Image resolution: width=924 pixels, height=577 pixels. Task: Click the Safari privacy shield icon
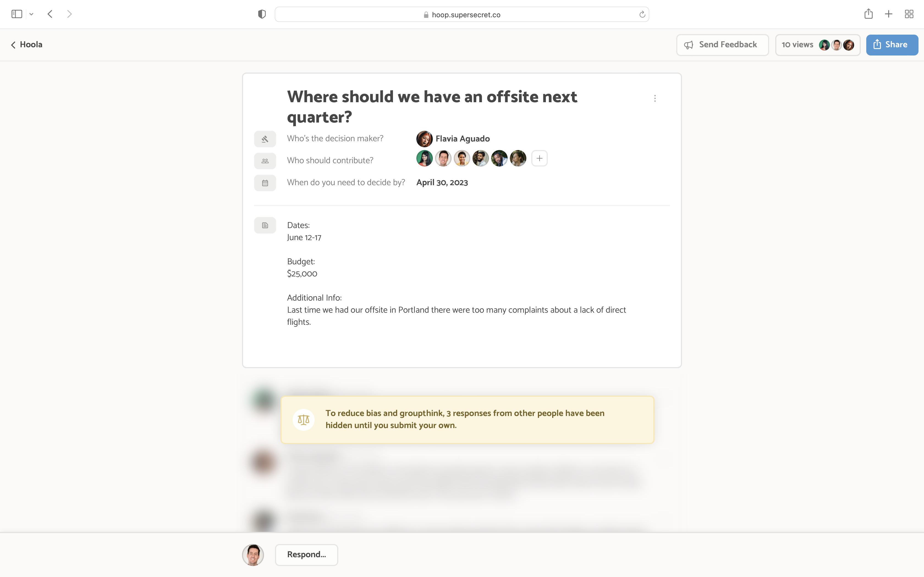[x=262, y=15]
